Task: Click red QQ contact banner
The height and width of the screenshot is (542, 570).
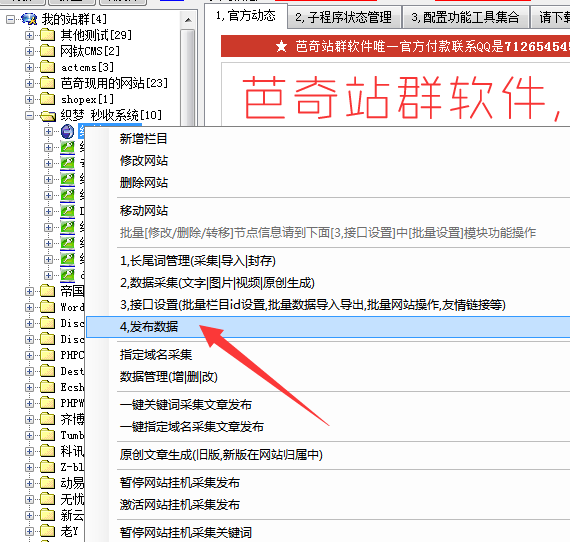Action: click(x=396, y=46)
